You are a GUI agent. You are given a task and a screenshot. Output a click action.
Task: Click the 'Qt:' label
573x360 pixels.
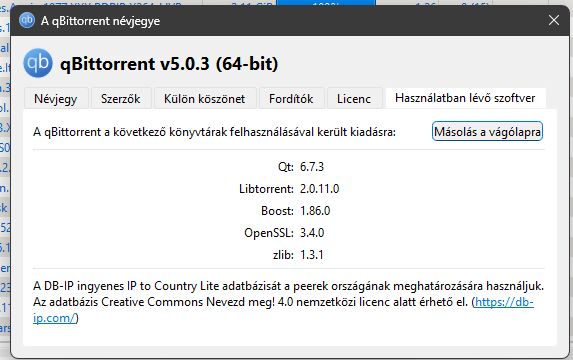tap(286, 167)
